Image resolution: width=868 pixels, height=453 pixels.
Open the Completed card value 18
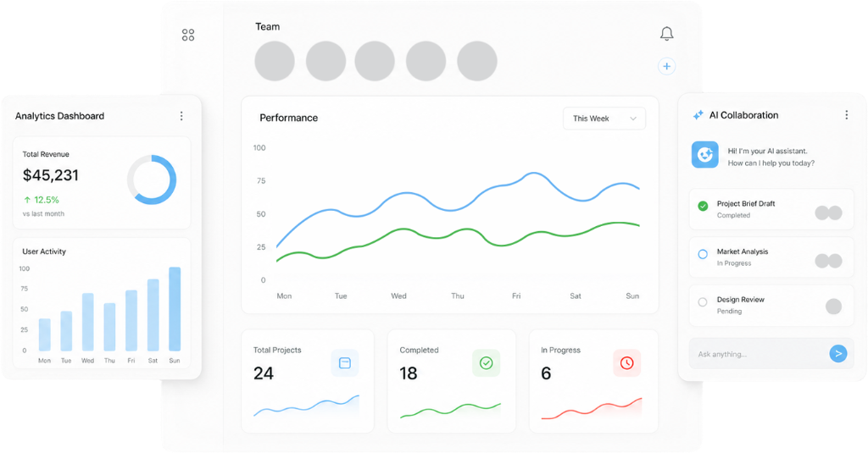point(409,373)
